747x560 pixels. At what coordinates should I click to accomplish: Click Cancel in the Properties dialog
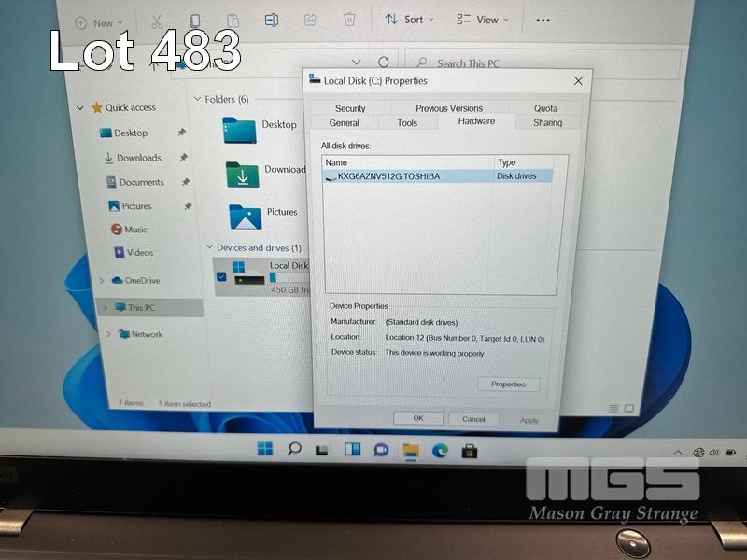(473, 419)
